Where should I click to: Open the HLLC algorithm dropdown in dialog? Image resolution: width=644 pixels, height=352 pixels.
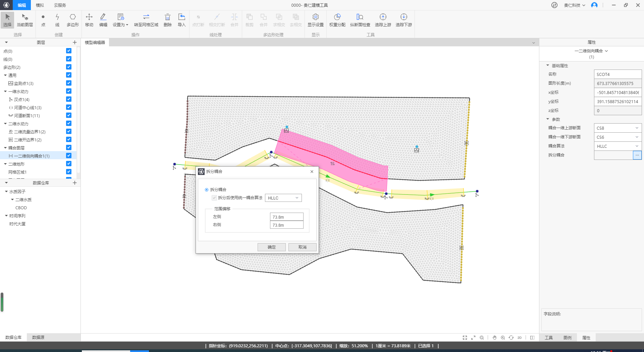(283, 198)
